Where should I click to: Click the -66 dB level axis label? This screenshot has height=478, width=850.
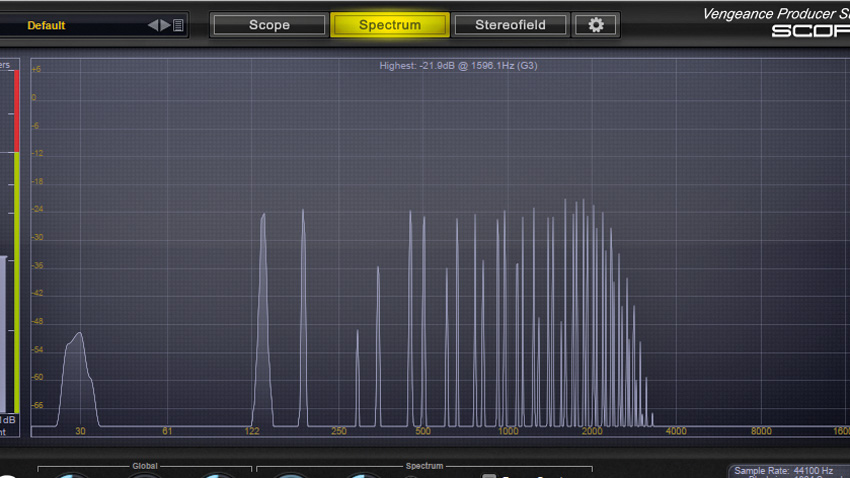pos(37,405)
